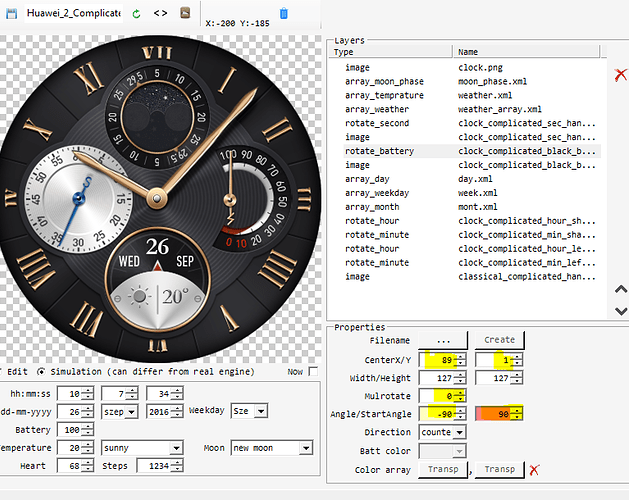
Task: Click the red X beside layers list
Action: tap(621, 74)
